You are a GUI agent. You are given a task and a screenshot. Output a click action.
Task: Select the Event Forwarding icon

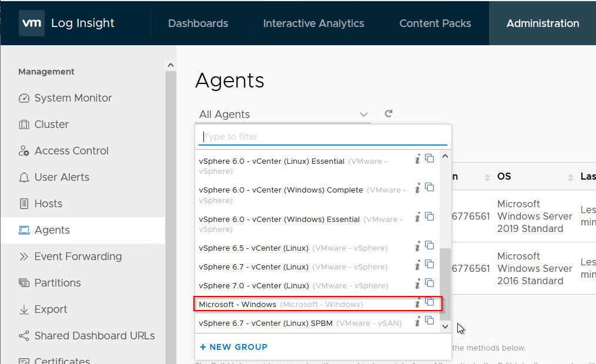tap(23, 257)
